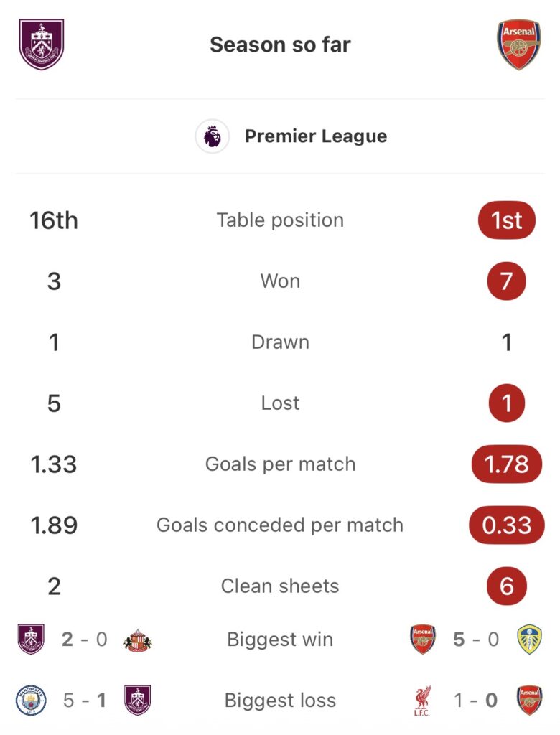Viewport: 560px width, 735px height.
Task: Tap Arsenal crest beside 5 - 0 score
Action: (423, 640)
